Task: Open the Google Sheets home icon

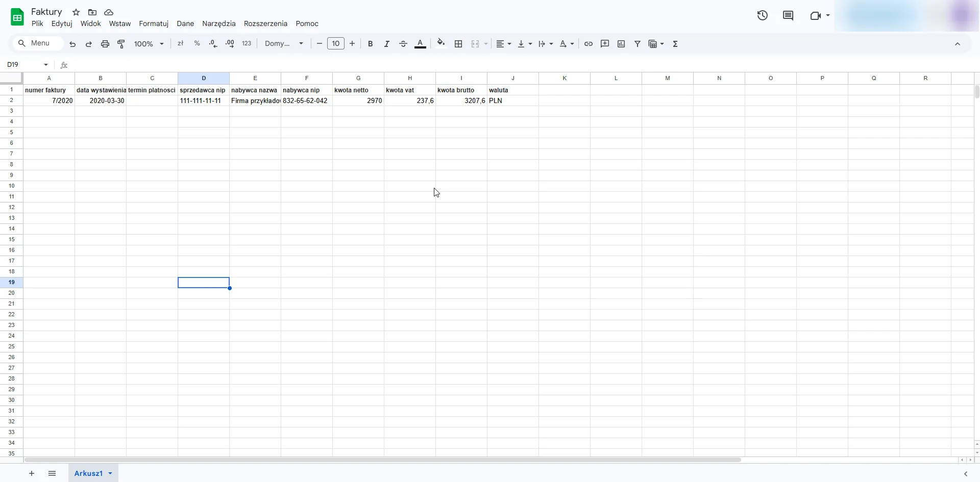Action: point(17,17)
